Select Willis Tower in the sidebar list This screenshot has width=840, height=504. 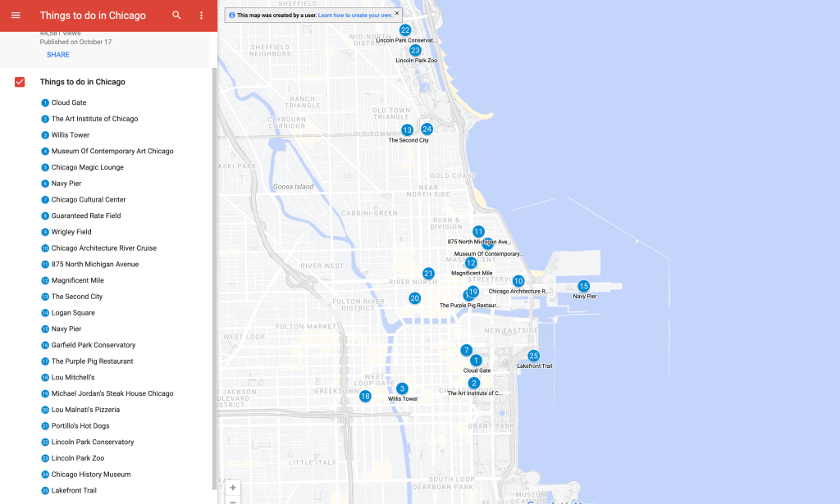(71, 135)
